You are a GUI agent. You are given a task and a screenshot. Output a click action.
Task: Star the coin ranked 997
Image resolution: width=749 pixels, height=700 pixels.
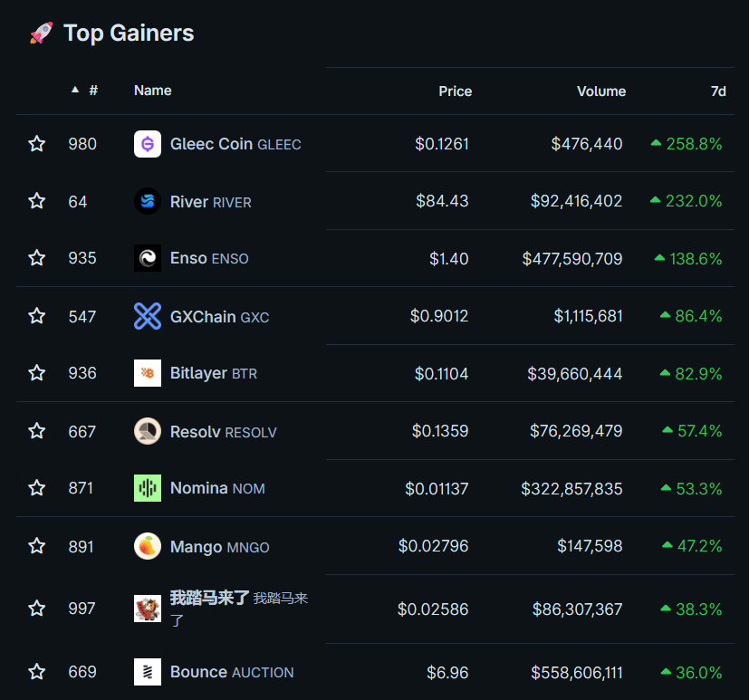37,609
